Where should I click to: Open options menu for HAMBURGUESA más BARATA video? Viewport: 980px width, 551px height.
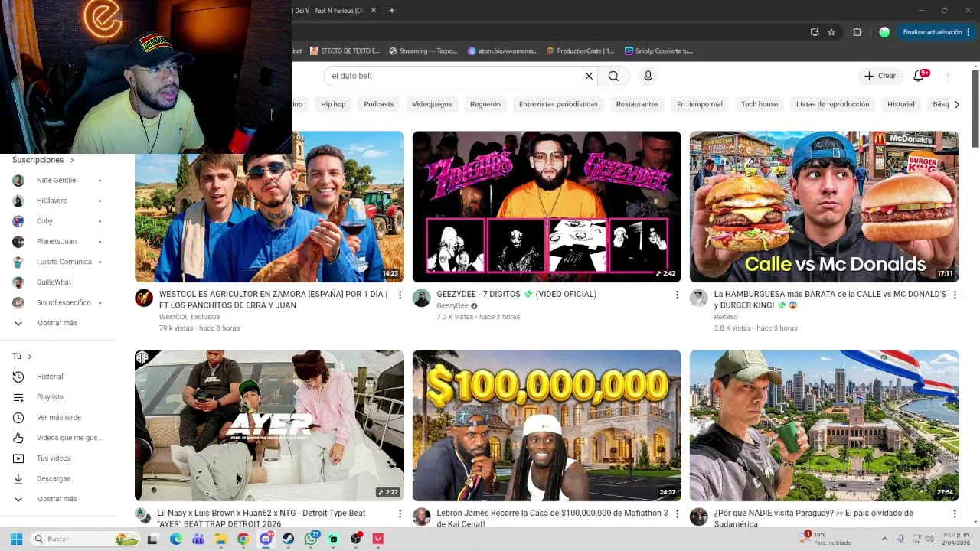[954, 295]
